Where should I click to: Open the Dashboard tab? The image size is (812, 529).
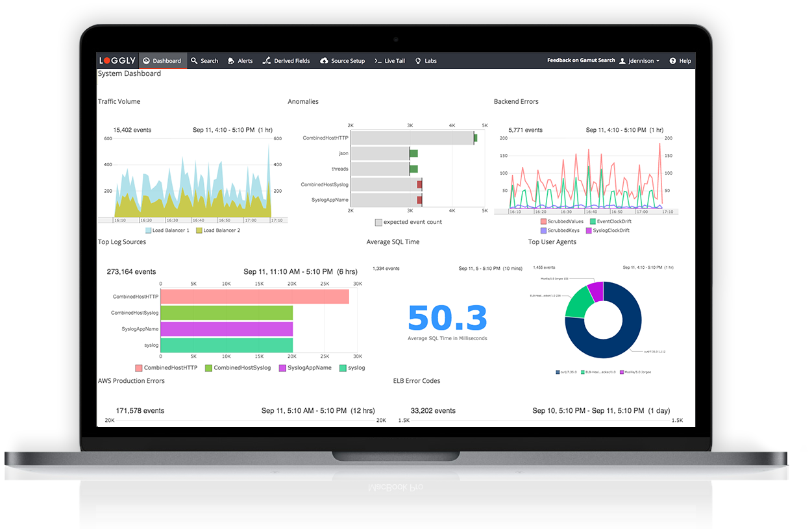coord(162,60)
